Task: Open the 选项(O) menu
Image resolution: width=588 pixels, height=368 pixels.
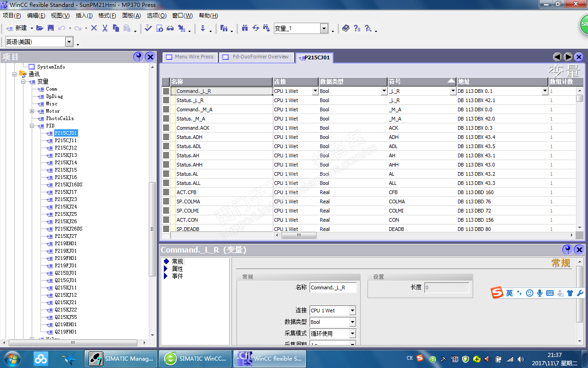Action: (157, 16)
